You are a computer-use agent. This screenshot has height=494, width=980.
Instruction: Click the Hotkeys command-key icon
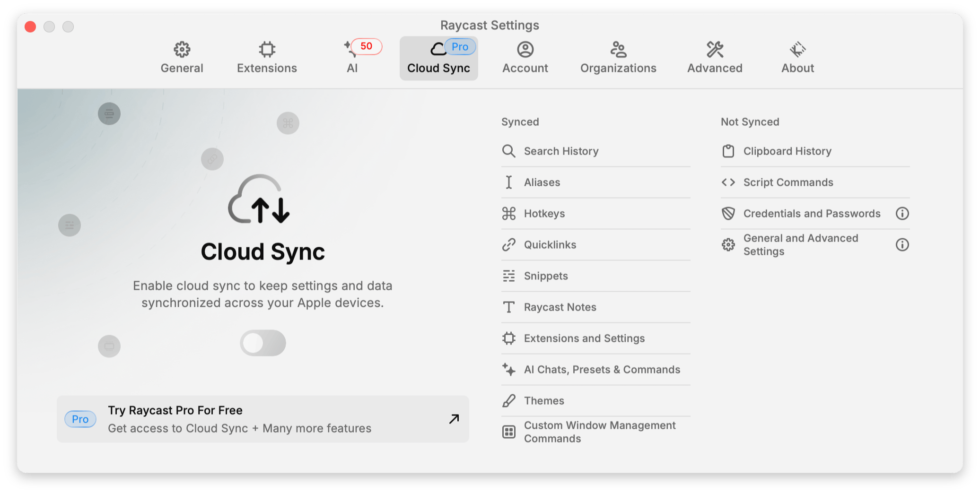click(x=508, y=214)
